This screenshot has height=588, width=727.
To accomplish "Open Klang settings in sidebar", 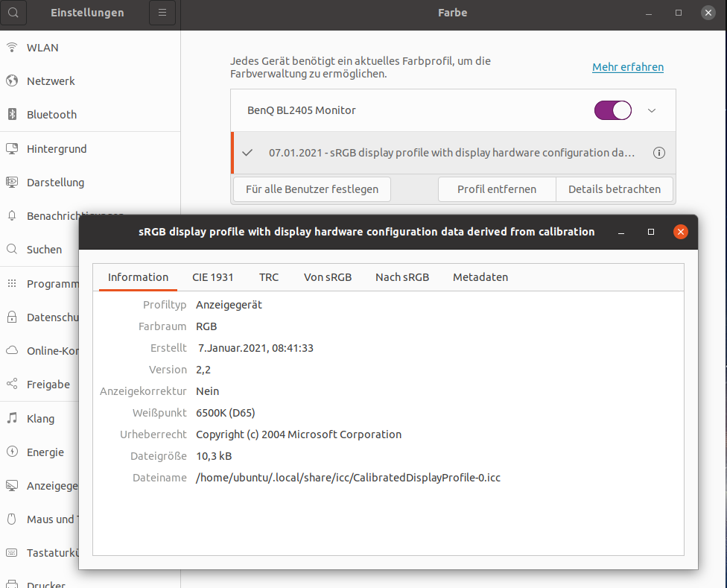I will [39, 418].
